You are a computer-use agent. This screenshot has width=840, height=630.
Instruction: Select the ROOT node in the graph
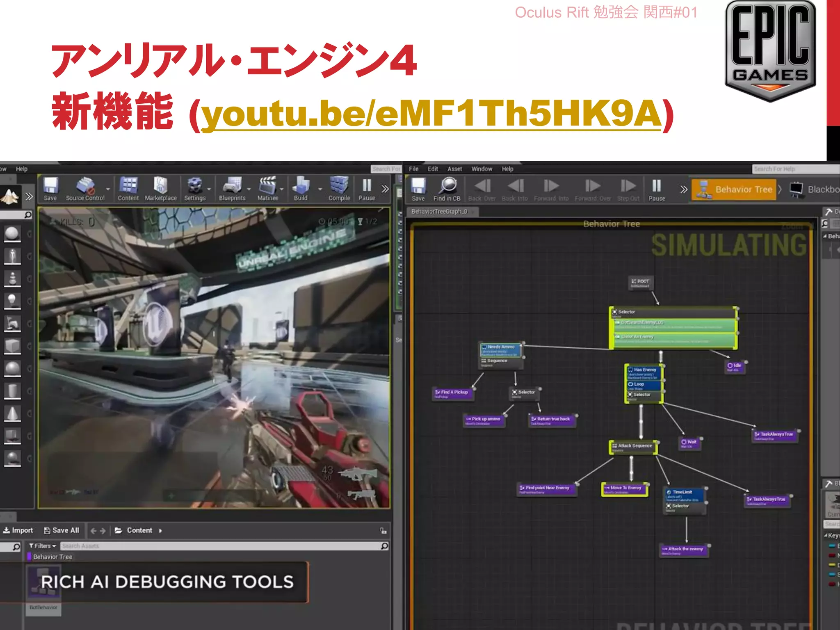click(641, 282)
